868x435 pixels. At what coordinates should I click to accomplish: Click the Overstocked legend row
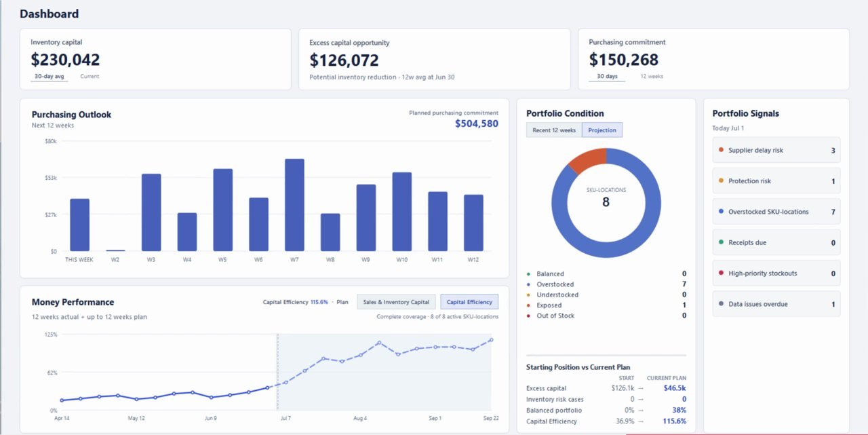pos(606,284)
